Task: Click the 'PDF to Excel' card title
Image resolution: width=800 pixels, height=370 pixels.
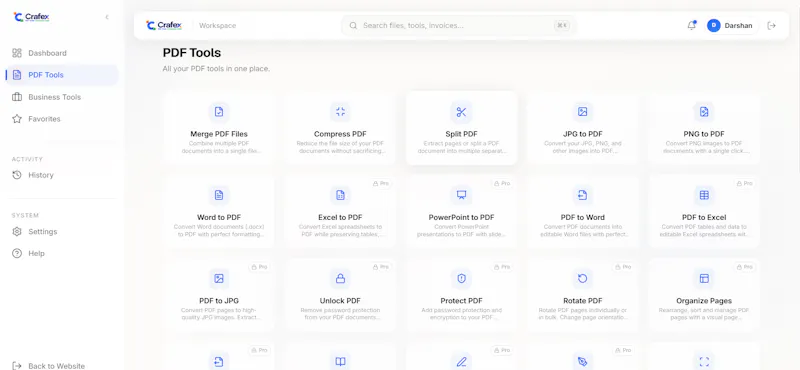Action: 704,217
